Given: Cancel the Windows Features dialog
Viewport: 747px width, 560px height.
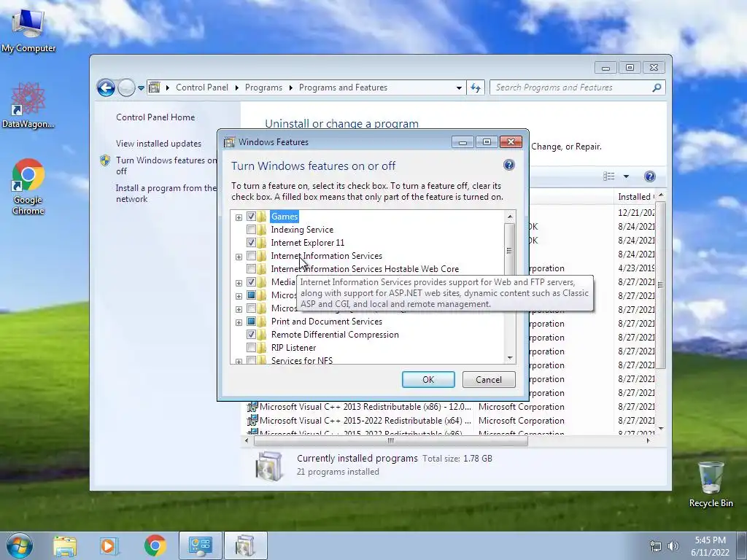Looking at the screenshot, I should pyautogui.click(x=489, y=379).
